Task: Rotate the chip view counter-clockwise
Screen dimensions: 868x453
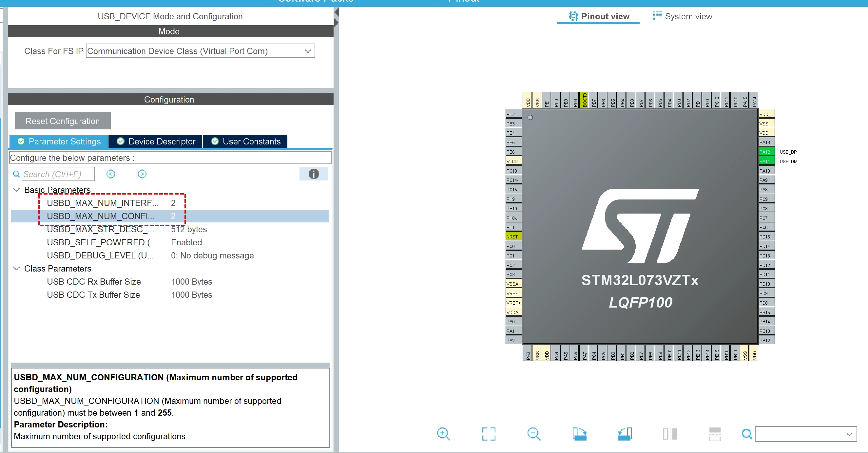Action: point(625,434)
